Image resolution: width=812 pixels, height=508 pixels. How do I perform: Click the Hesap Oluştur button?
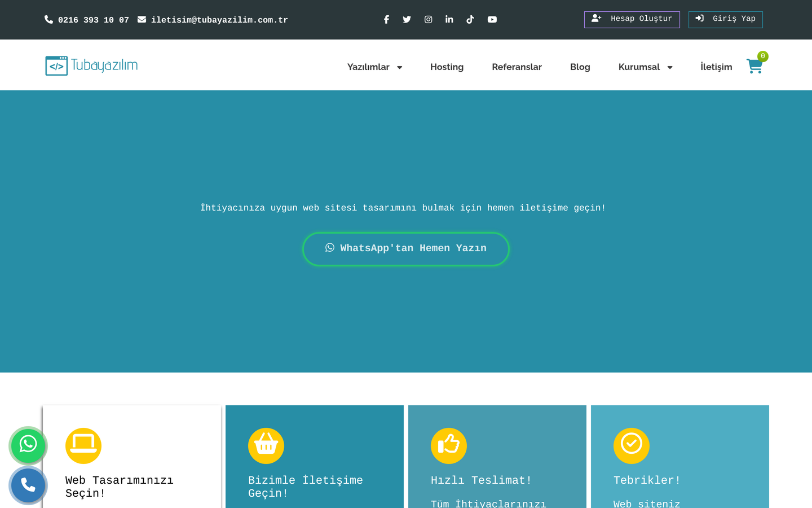pos(632,19)
